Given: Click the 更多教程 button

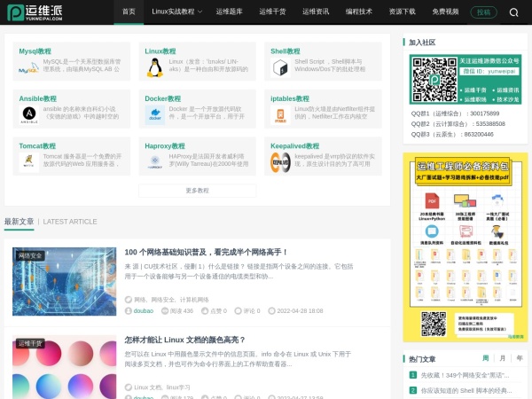Looking at the screenshot, I should point(197,191).
